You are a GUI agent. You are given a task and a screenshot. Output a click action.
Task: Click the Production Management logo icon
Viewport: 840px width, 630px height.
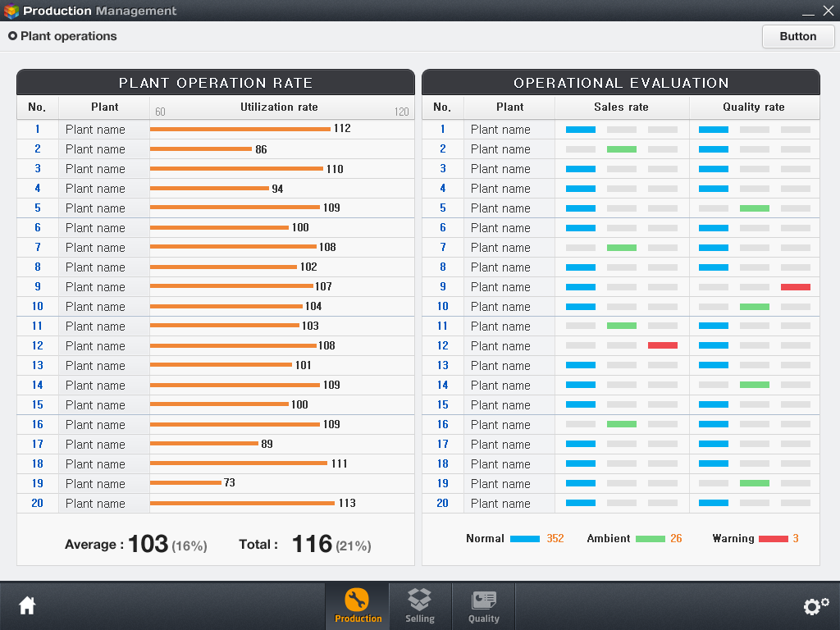click(12, 11)
